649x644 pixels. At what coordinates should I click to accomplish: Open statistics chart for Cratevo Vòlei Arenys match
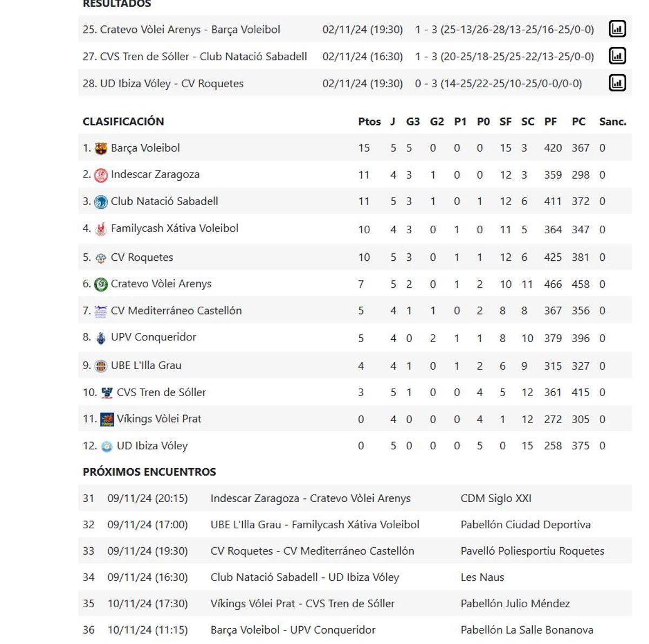(617, 29)
